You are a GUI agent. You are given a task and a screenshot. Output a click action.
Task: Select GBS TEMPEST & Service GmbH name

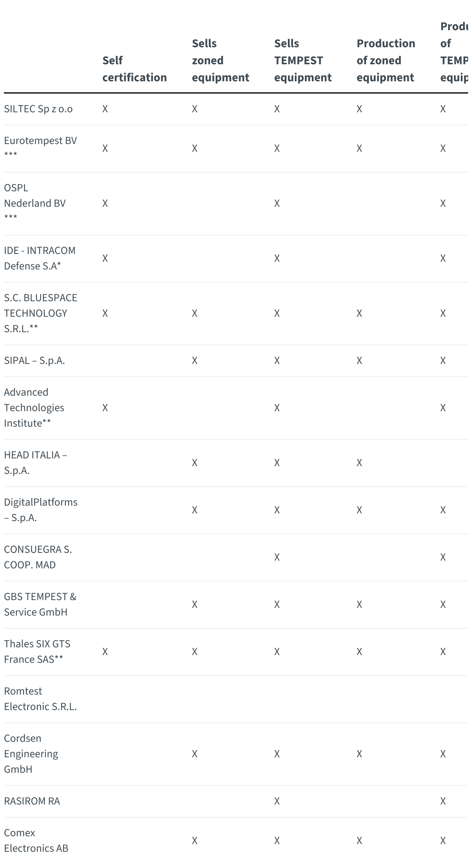[x=40, y=604]
